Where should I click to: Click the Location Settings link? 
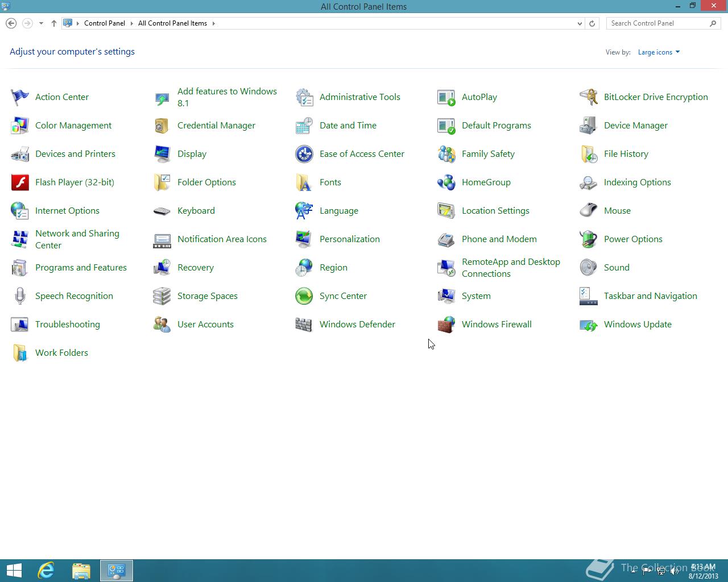495,211
